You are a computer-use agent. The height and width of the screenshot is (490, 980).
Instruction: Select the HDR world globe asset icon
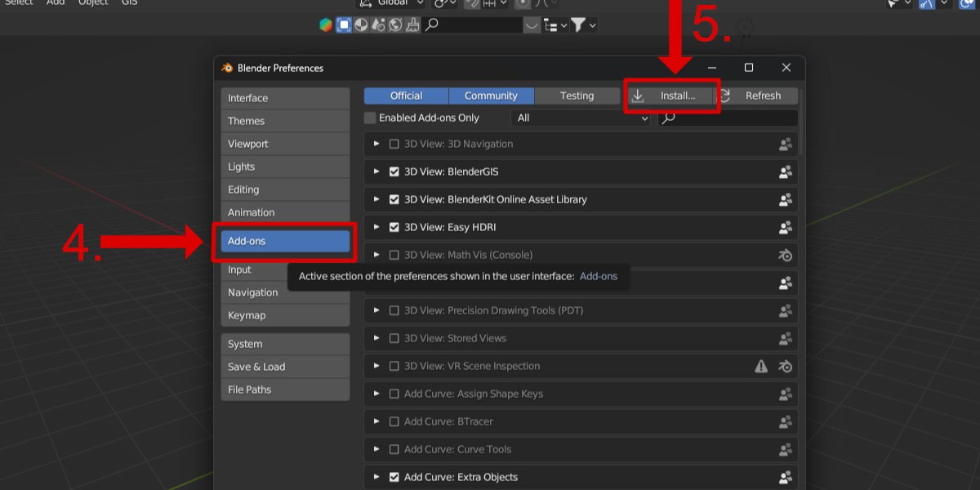tap(395, 25)
